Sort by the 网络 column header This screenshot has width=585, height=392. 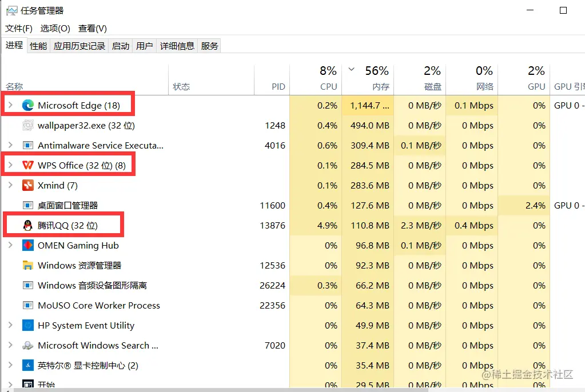click(472, 80)
